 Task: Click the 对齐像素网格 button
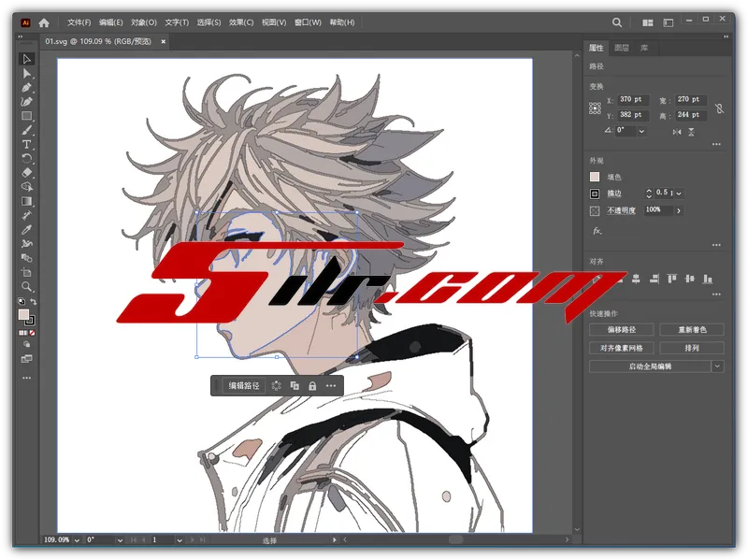pos(622,348)
